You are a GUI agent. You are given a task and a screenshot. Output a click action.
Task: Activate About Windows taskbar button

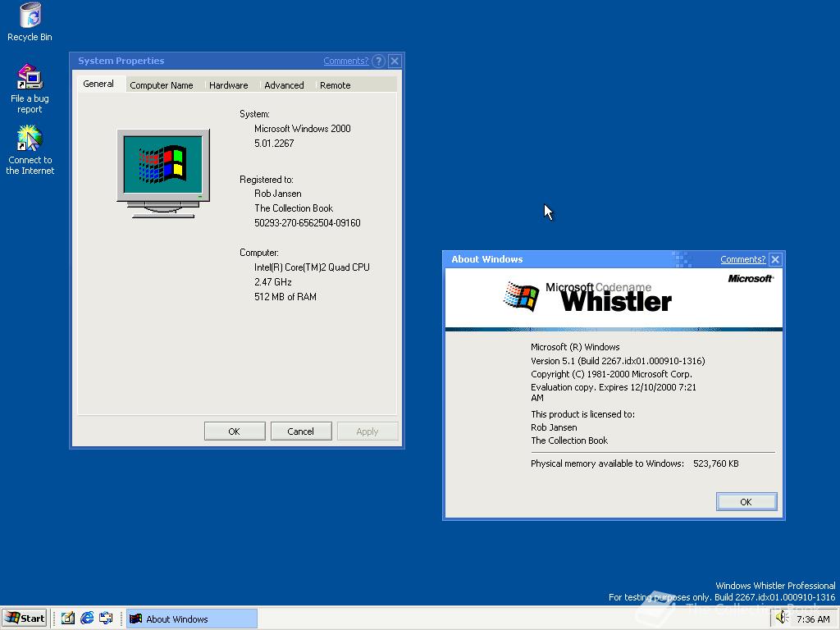tap(192, 619)
